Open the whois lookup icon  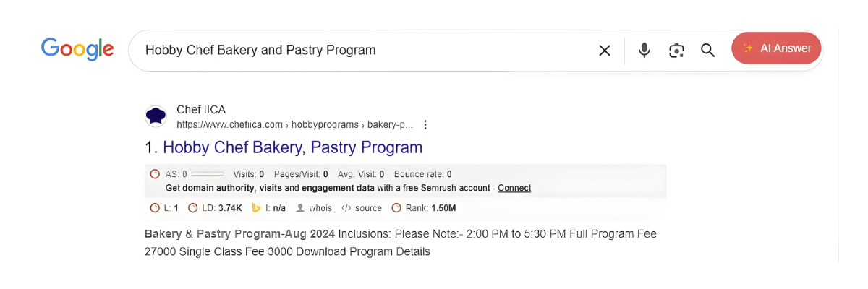(302, 208)
